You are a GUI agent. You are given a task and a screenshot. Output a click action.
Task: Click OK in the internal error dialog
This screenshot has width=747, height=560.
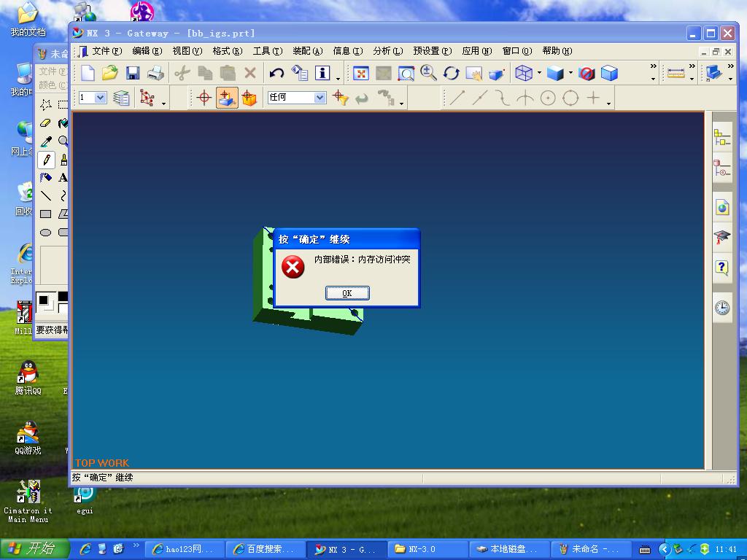[x=347, y=293]
